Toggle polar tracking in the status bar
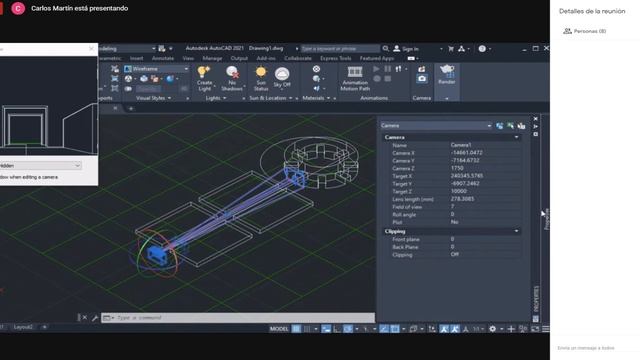Image resolution: width=640 pixels, height=360 pixels. 348,329
